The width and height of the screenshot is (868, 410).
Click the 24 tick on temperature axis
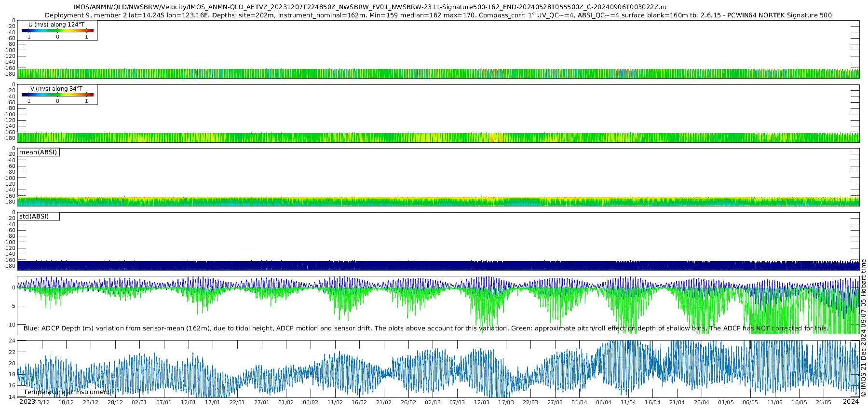pyautogui.click(x=12, y=341)
